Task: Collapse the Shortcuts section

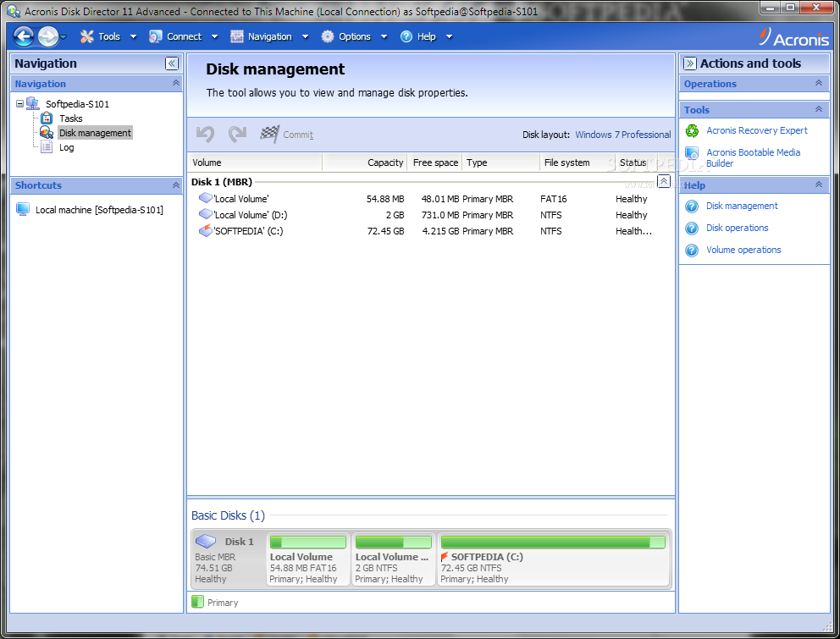Action: (x=176, y=185)
